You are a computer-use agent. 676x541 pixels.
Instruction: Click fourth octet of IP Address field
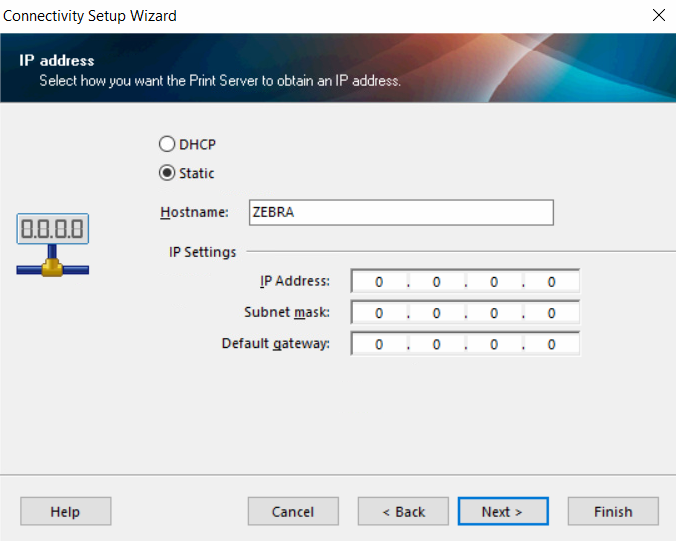(551, 282)
